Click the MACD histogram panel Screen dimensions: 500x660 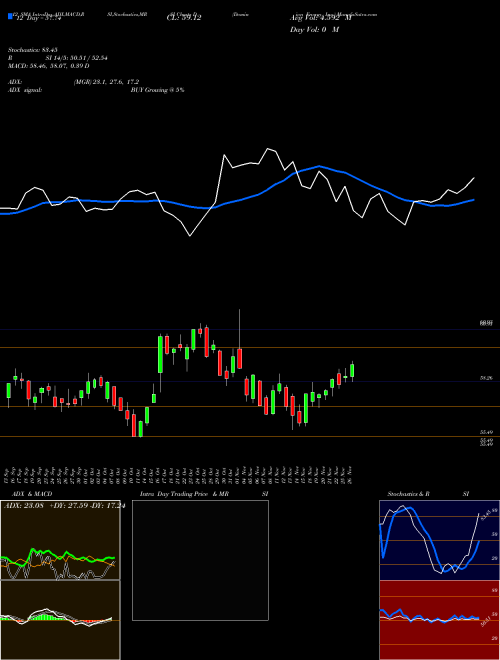60,620
